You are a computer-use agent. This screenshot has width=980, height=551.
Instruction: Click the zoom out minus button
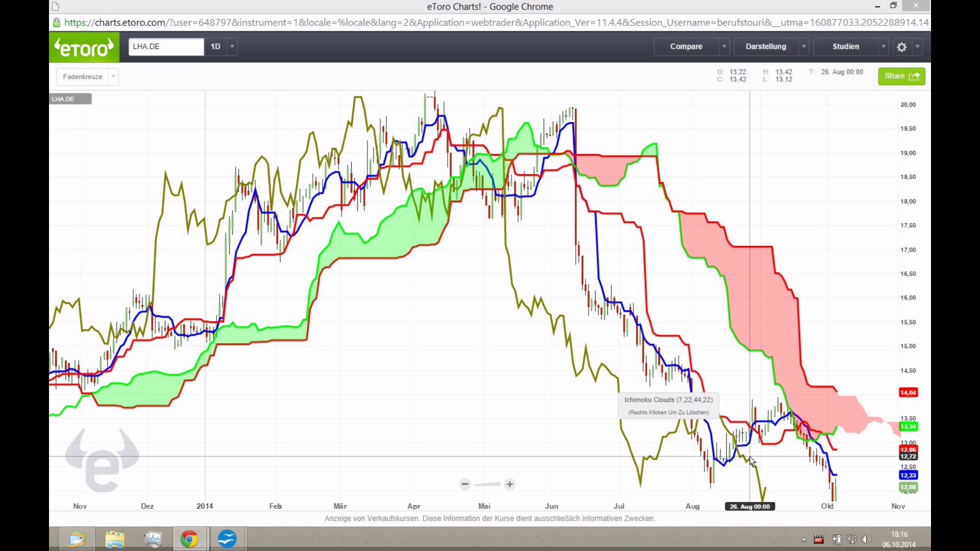tap(465, 484)
